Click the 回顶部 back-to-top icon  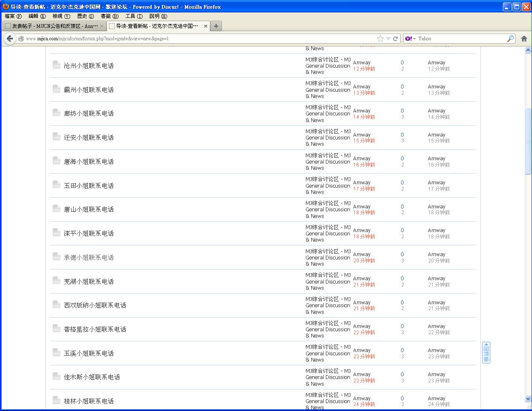(486, 352)
